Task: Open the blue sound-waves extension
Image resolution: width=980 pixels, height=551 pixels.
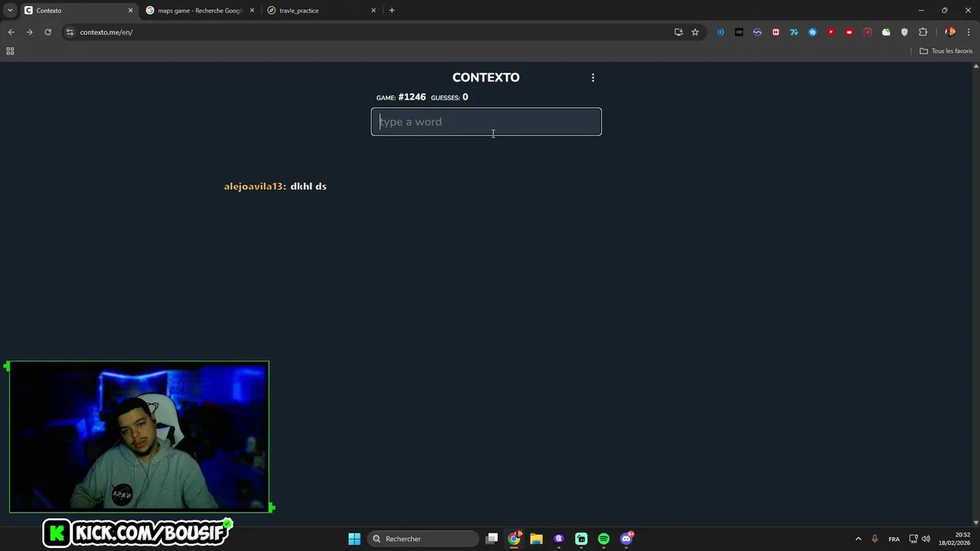Action: (720, 32)
